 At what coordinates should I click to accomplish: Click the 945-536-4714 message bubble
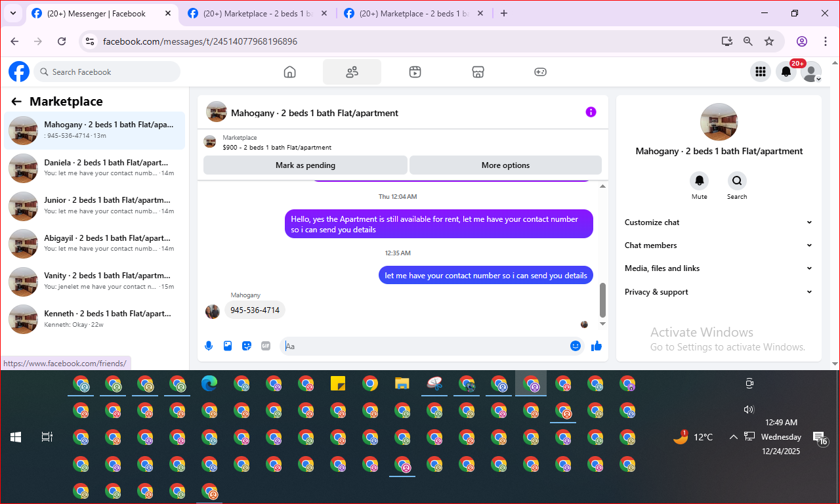pos(255,310)
